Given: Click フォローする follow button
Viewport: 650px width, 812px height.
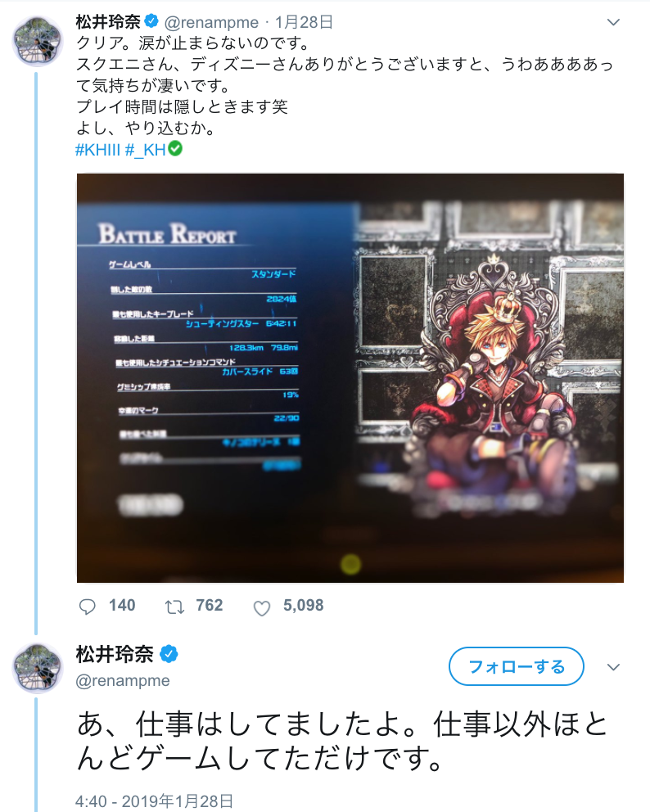Looking at the screenshot, I should pos(517,666).
